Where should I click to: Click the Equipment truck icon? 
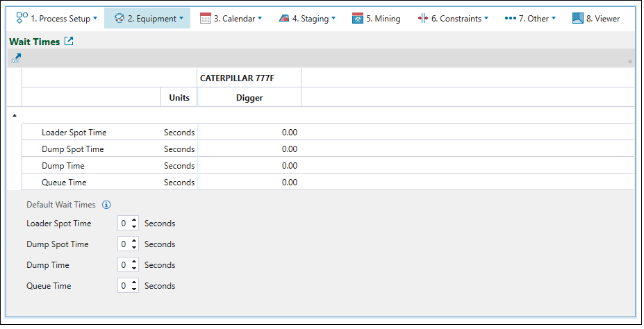pos(118,18)
